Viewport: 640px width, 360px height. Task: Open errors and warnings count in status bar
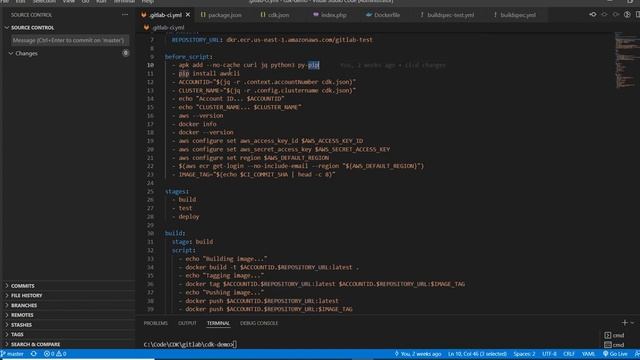click(x=55, y=354)
